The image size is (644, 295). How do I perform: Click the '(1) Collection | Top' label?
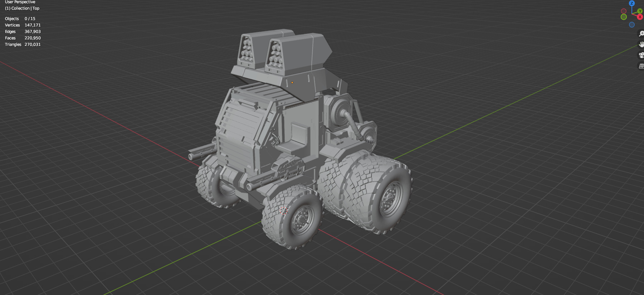[x=22, y=8]
